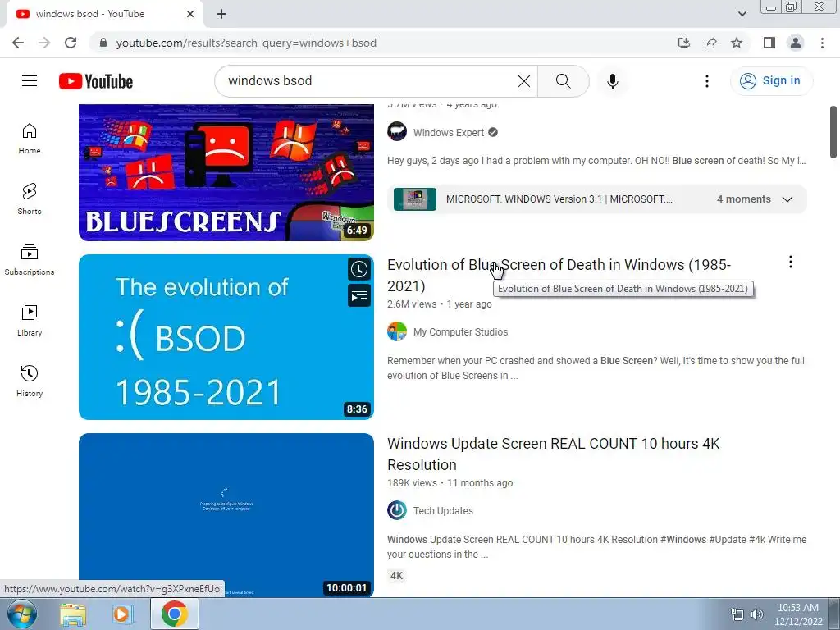Start voice search with microphone icon
The image size is (840, 630).
[x=612, y=81]
